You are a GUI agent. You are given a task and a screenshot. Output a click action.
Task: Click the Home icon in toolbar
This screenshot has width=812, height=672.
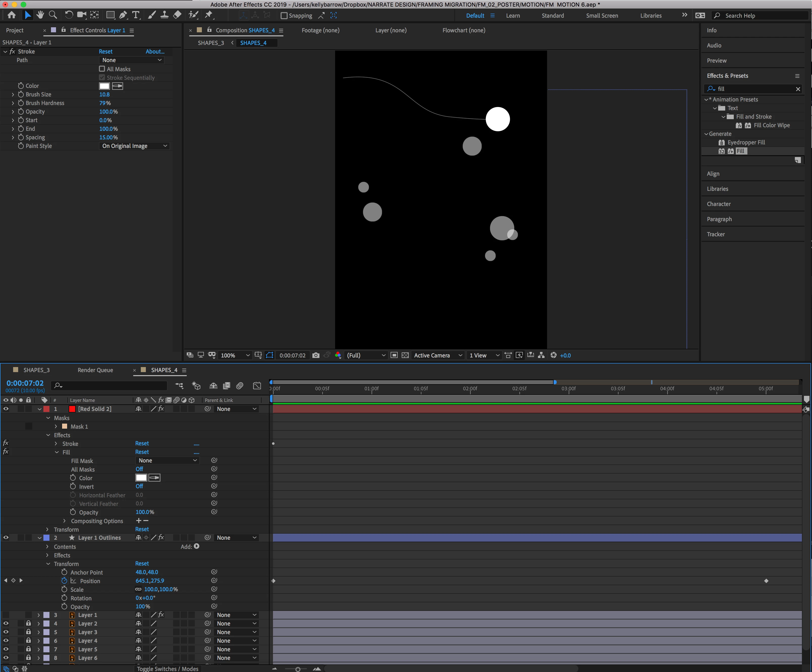pyautogui.click(x=12, y=15)
